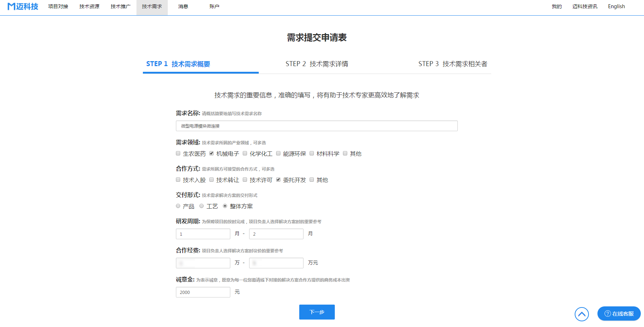The height and width of the screenshot is (327, 644).
Task: Open the 技术资源 menu
Action: click(x=89, y=6)
